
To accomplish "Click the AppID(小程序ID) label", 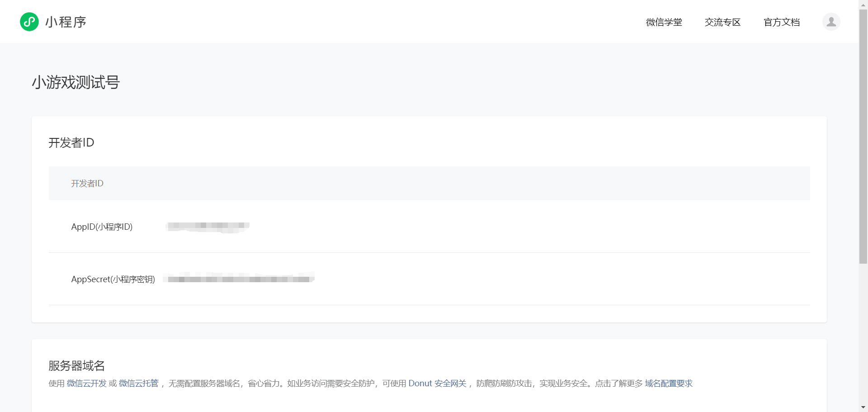I will [102, 227].
